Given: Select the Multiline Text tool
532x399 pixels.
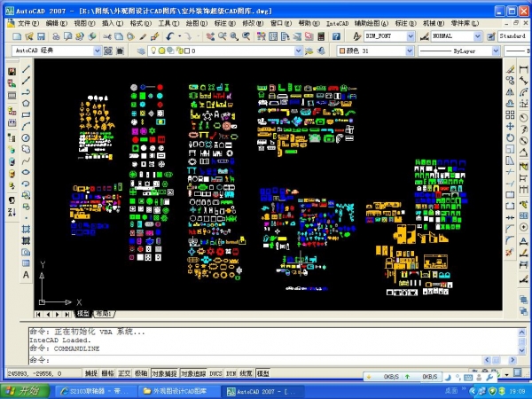Looking at the screenshot, I should pyautogui.click(x=26, y=275).
